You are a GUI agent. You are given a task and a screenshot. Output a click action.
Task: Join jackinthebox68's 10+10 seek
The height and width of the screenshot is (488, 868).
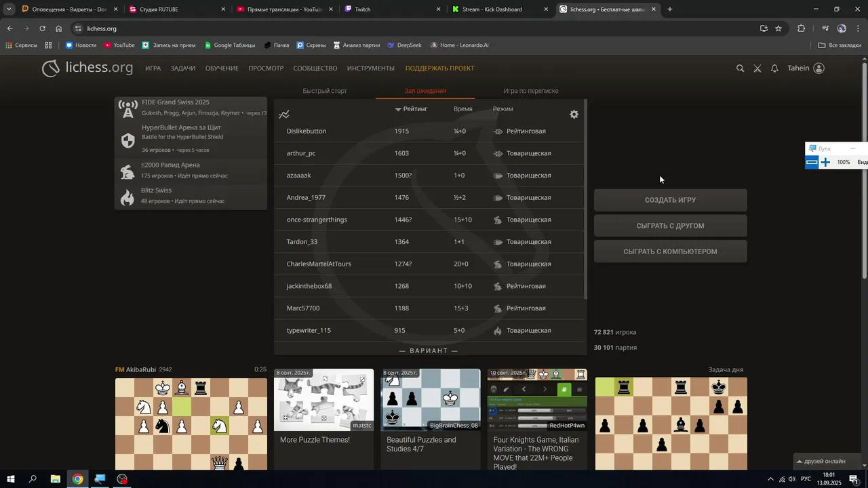(429, 286)
